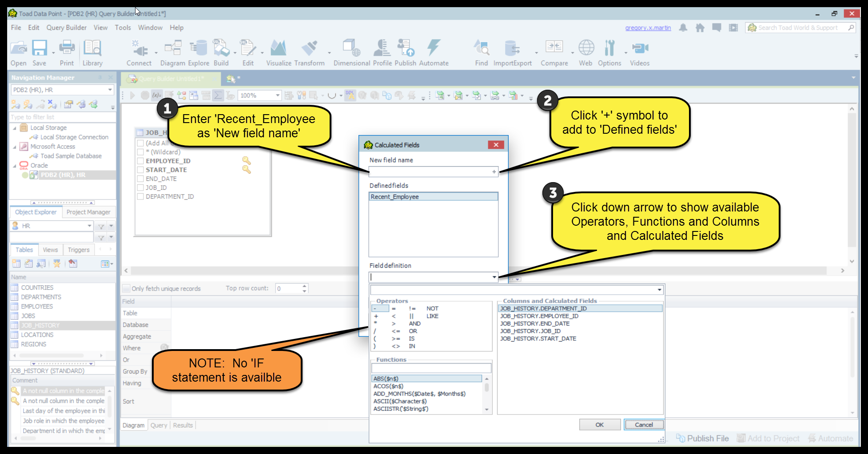Select the LIKE operator
Screen dimensions: 868x454
[x=432, y=316]
